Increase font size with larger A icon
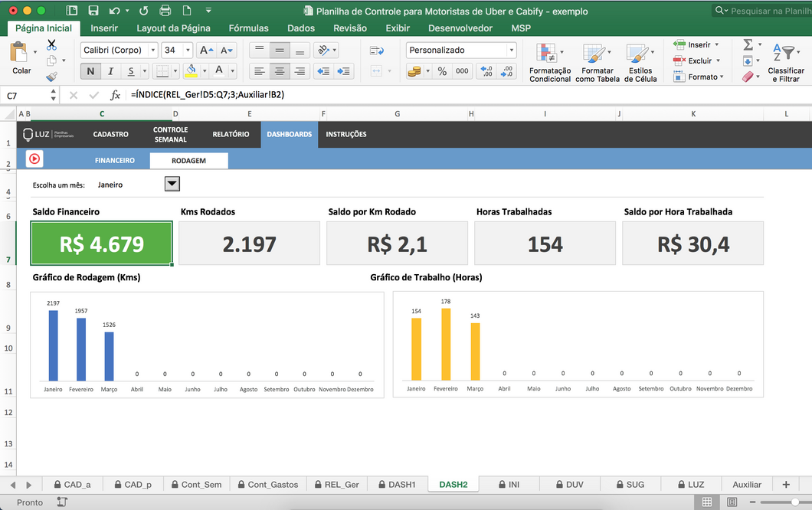812x510 pixels. point(206,51)
